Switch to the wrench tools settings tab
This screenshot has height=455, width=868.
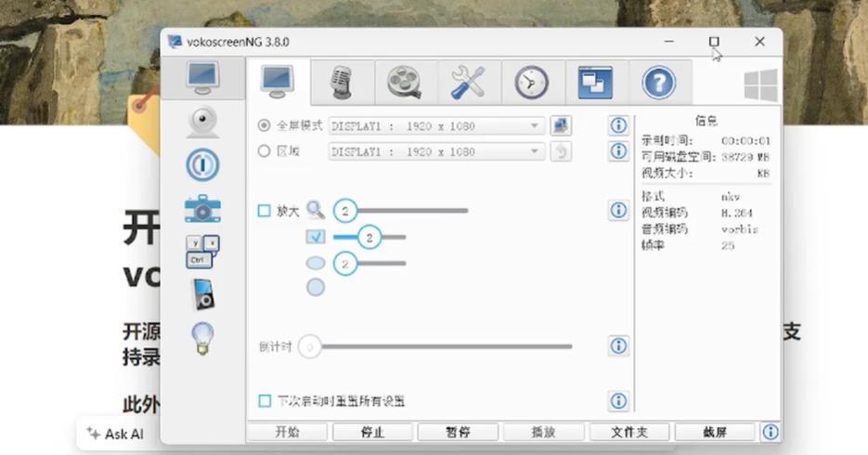point(469,83)
